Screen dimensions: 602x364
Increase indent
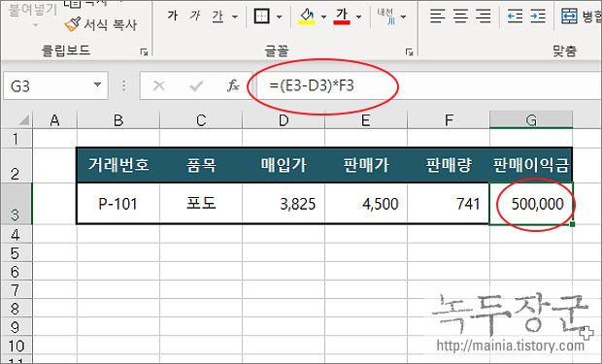point(538,17)
